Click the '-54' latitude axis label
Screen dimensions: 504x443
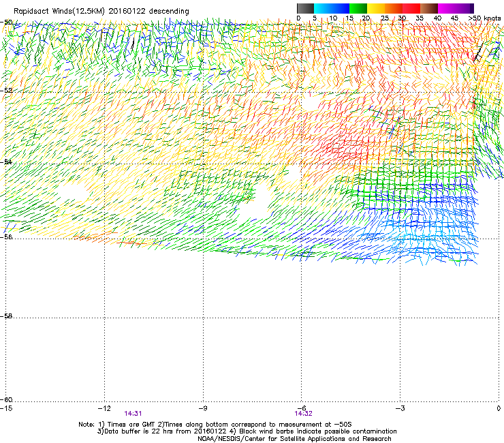point(6,162)
